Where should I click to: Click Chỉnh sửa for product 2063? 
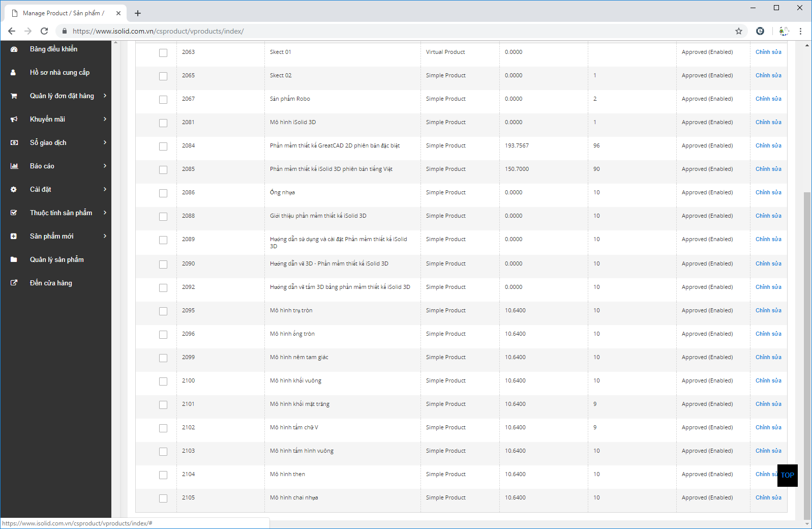coord(768,52)
